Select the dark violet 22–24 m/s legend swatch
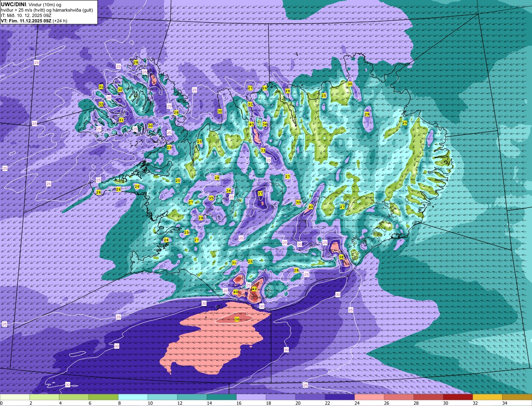This screenshot has height=406, width=532. (x=340, y=397)
